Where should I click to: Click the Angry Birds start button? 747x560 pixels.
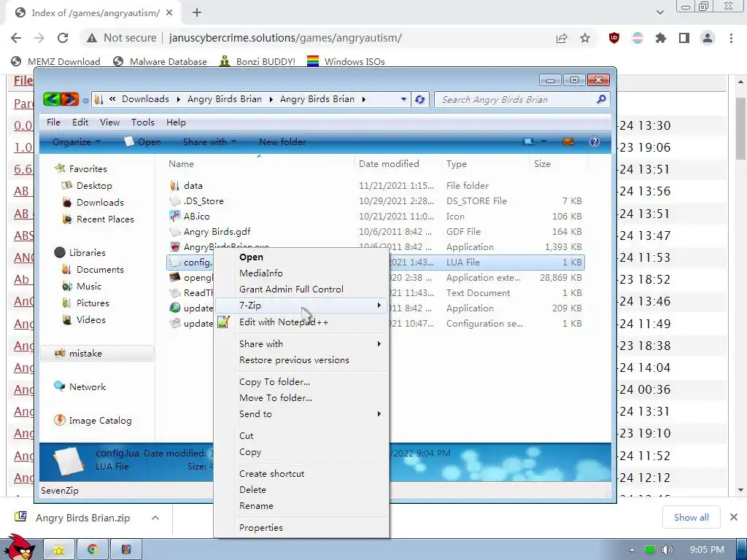pos(19,548)
